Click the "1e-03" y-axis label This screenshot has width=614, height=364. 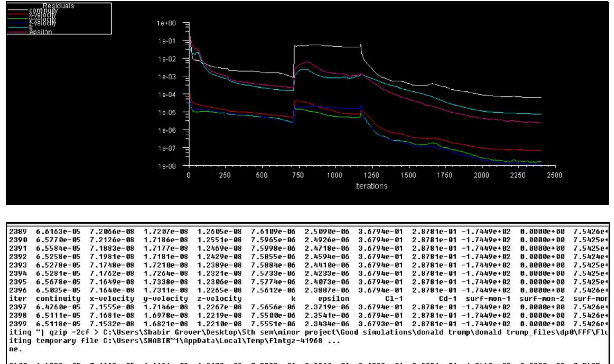coord(166,77)
